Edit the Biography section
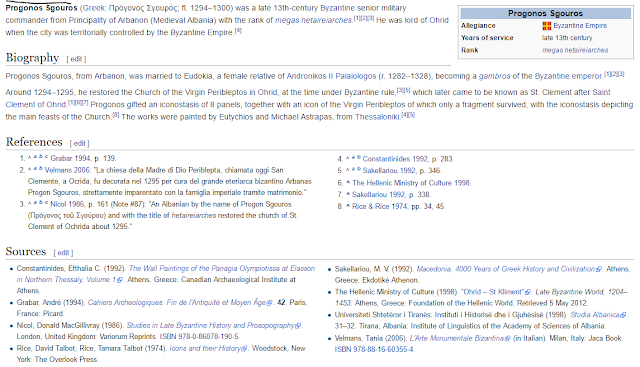 point(76,59)
